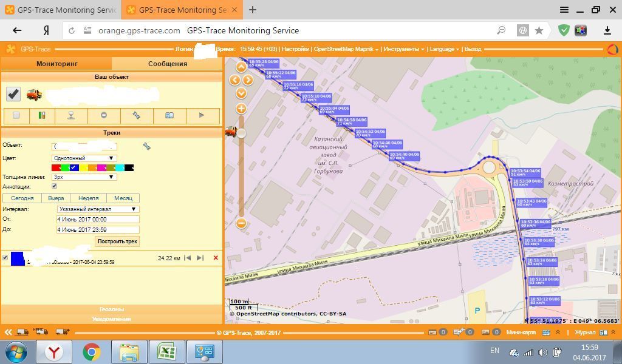Toggle the Аннотации checkbox
Viewport: 622px width, 364px height.
coord(55,186)
